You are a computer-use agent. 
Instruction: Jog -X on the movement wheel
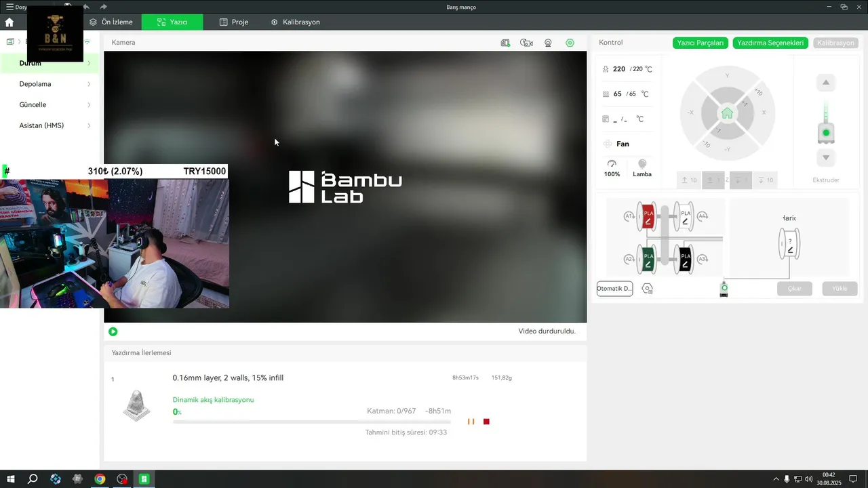click(690, 113)
